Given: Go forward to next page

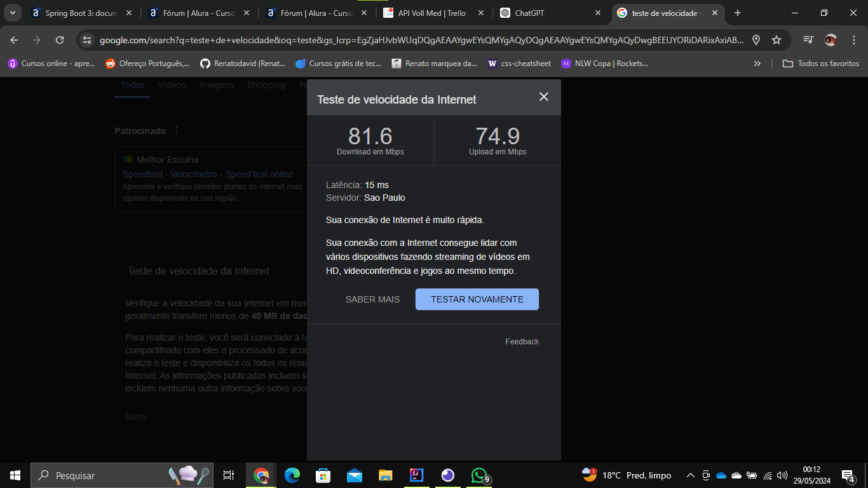Looking at the screenshot, I should pos(37,40).
